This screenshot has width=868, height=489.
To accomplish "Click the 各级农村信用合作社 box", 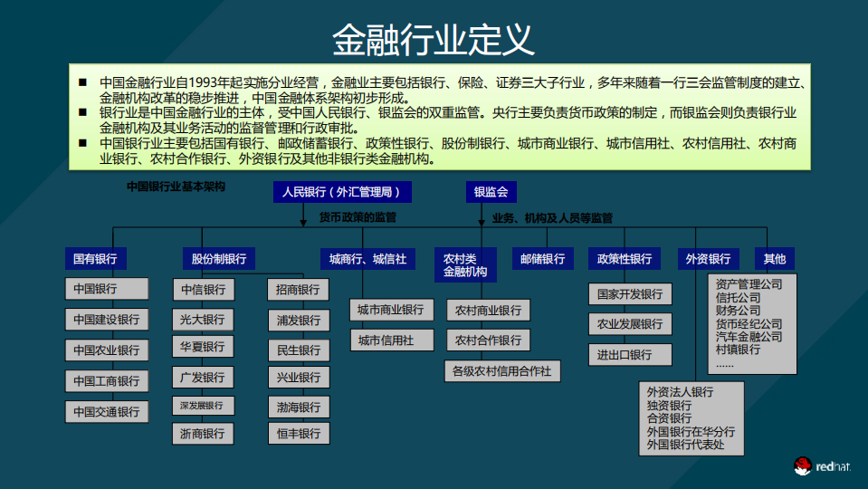I will pyautogui.click(x=502, y=371).
